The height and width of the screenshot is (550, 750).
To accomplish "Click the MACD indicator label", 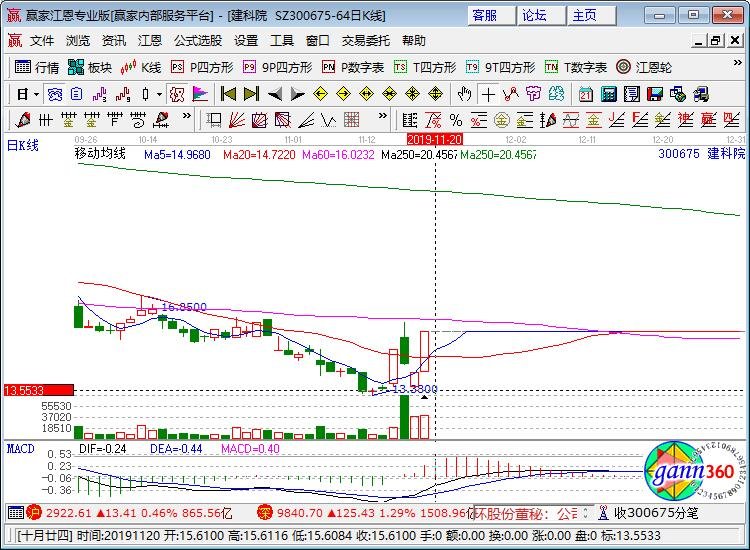I will [x=21, y=449].
